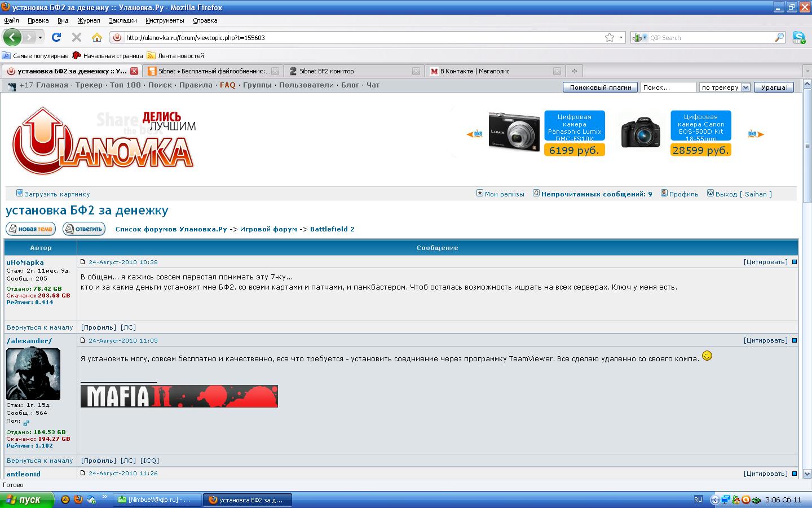Screen dimensions: 812x508
Task: Click the site identity icon in the address bar
Action: [x=117, y=37]
